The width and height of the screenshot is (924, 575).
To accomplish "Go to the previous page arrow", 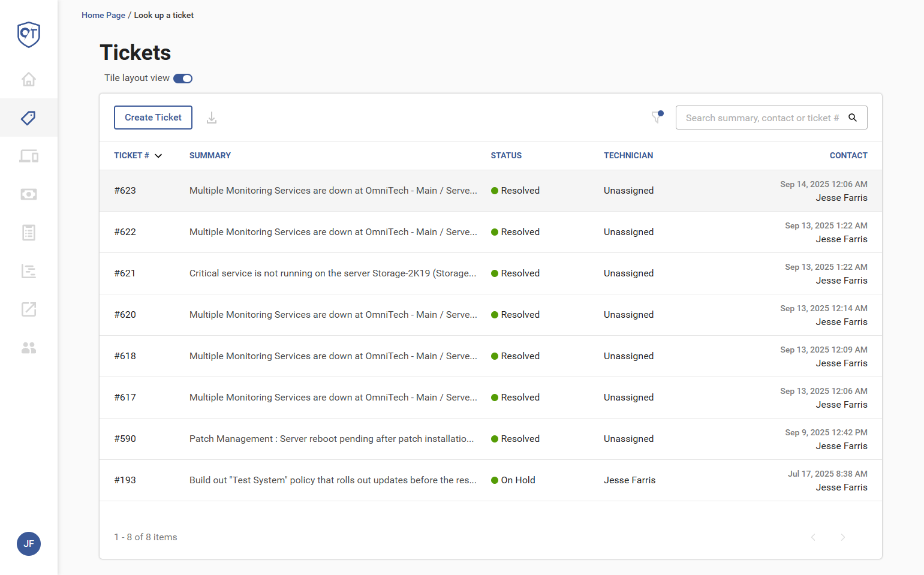I will coord(813,537).
